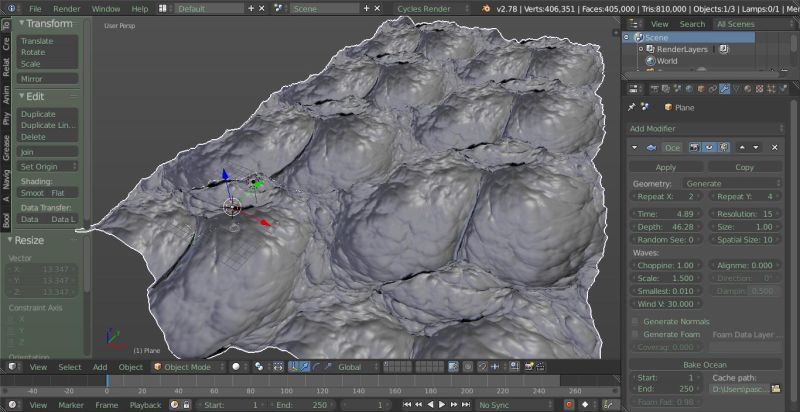Open the Texture properties tab (checker icon)
The height and width of the screenshot is (412, 800).
click(759, 89)
